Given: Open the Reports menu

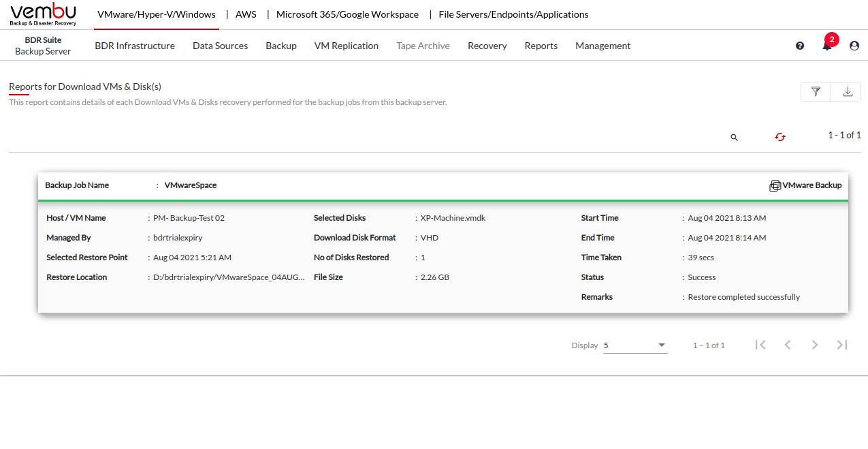Looking at the screenshot, I should click(541, 46).
